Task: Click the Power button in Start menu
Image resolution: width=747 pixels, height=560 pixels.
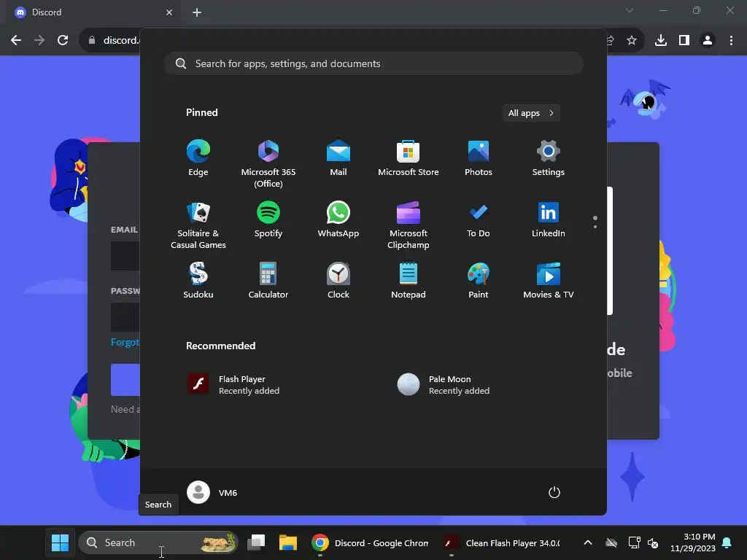Action: (x=554, y=492)
